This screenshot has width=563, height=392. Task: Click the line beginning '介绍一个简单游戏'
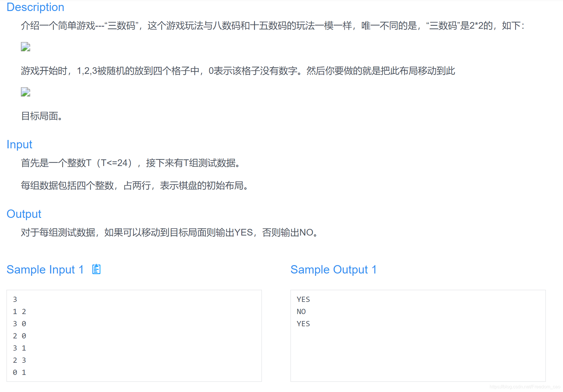273,25
